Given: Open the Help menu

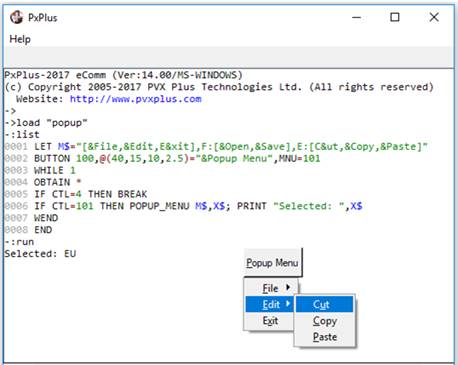Looking at the screenshot, I should (x=20, y=39).
